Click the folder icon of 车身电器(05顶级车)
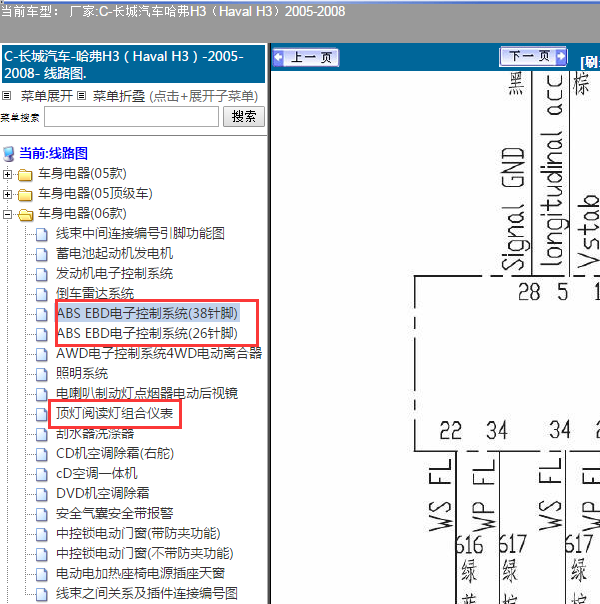Image resolution: width=600 pixels, height=604 pixels. coord(25,195)
